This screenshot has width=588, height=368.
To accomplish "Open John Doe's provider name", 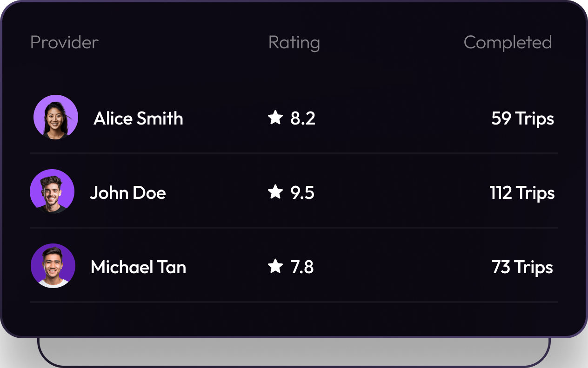I will click(x=128, y=193).
